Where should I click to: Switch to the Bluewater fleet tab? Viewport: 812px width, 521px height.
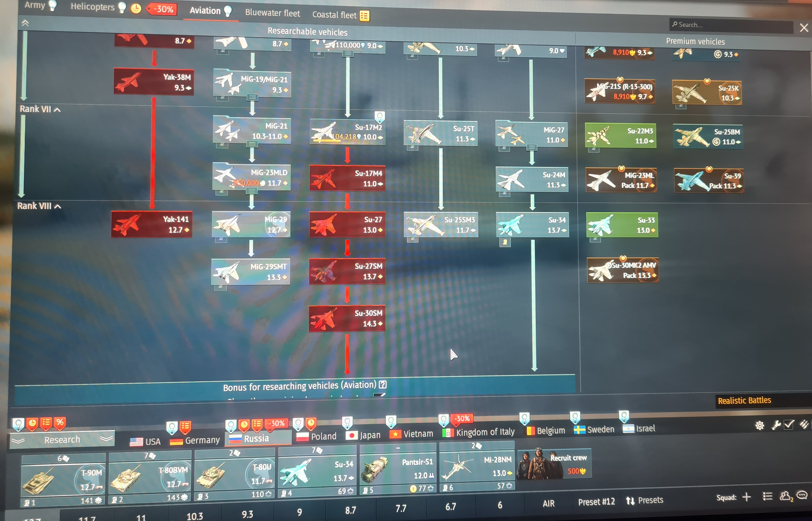tap(272, 13)
